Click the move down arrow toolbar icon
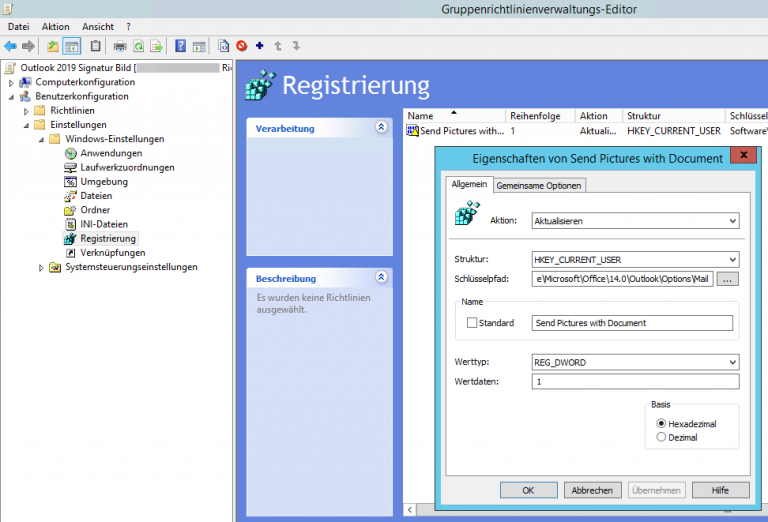 [x=296, y=46]
